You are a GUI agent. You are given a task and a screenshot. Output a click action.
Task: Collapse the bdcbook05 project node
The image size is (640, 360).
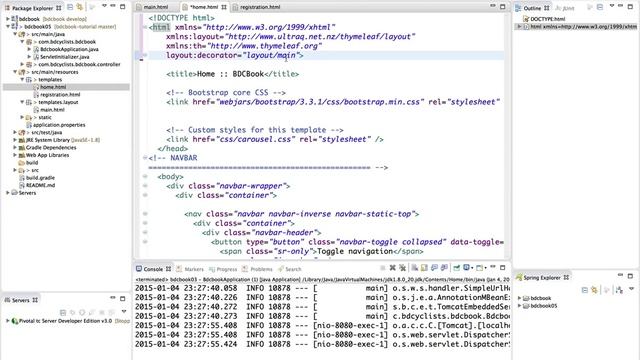(x=8, y=27)
